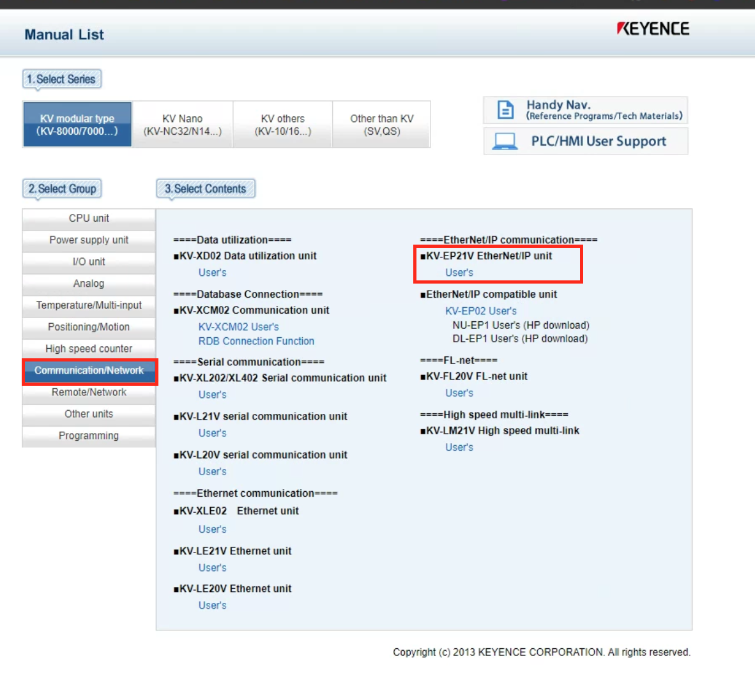Open the Remote/Network group
The image size is (755, 700).
click(x=89, y=392)
